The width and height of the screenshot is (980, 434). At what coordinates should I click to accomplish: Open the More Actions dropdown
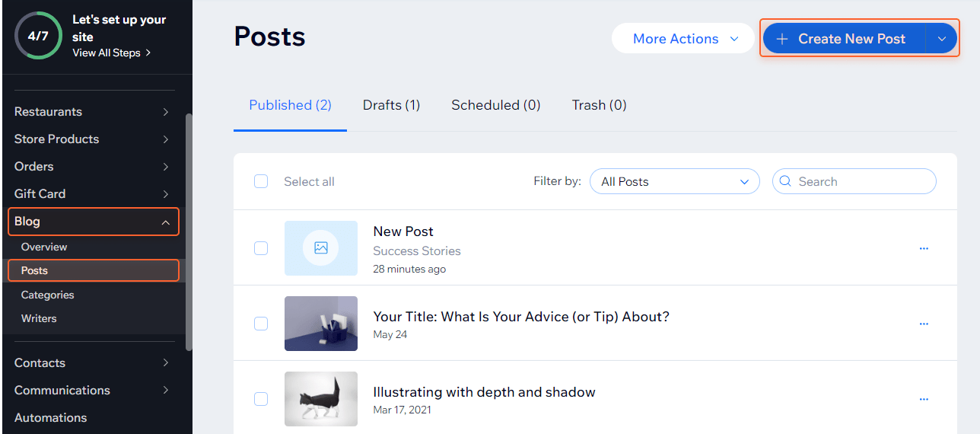tap(682, 39)
